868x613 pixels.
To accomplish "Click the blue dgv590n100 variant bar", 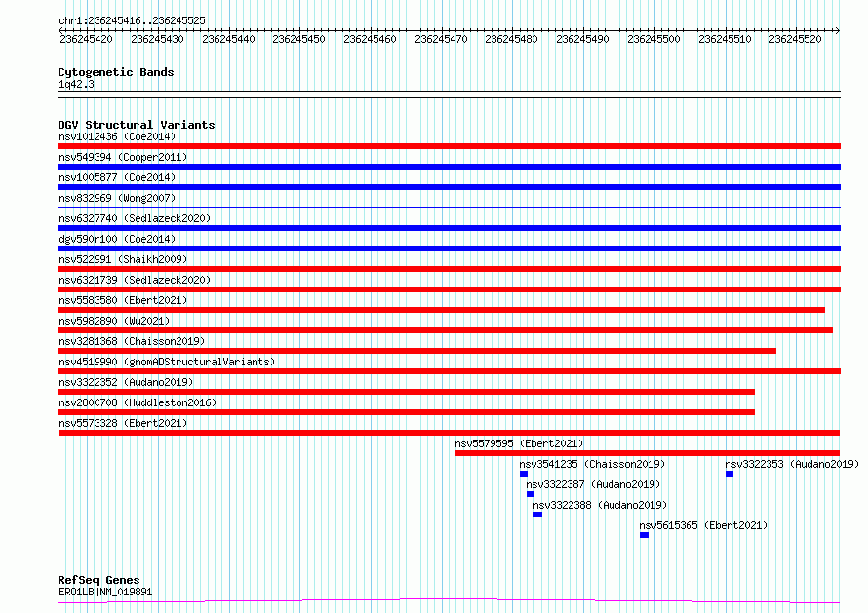I will click(x=449, y=249).
